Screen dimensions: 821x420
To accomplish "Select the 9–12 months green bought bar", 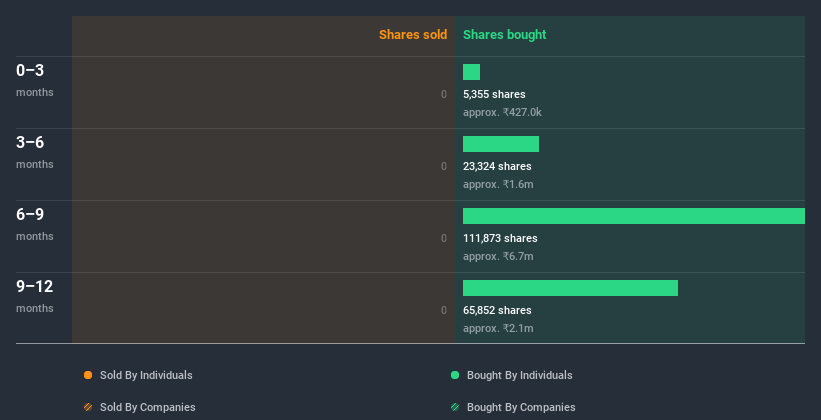I will (570, 288).
